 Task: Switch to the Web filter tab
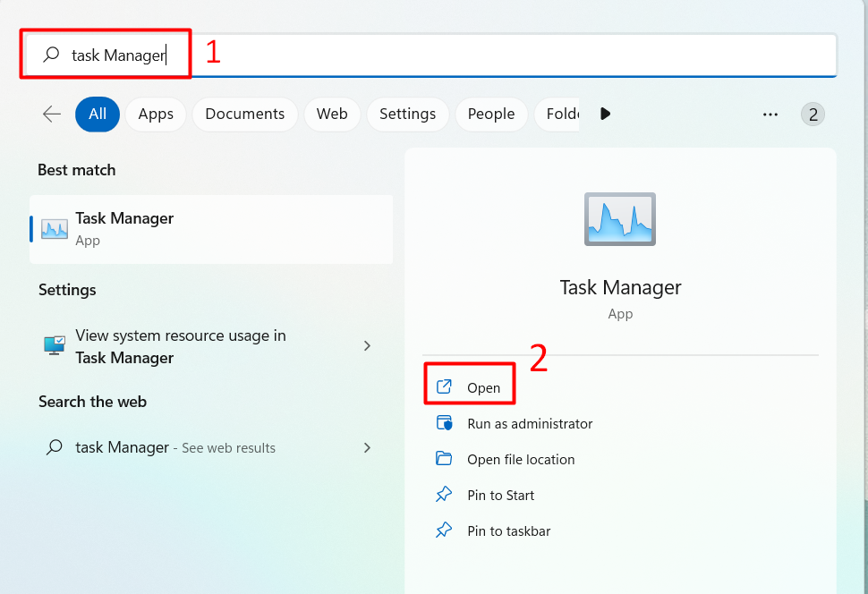[332, 114]
